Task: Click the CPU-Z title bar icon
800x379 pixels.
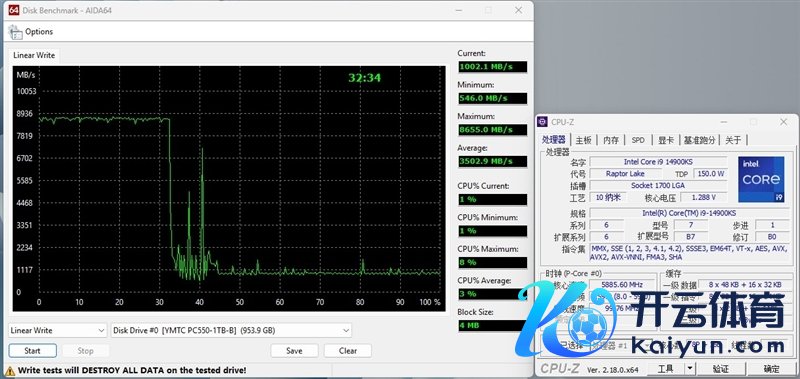Action: coord(543,122)
